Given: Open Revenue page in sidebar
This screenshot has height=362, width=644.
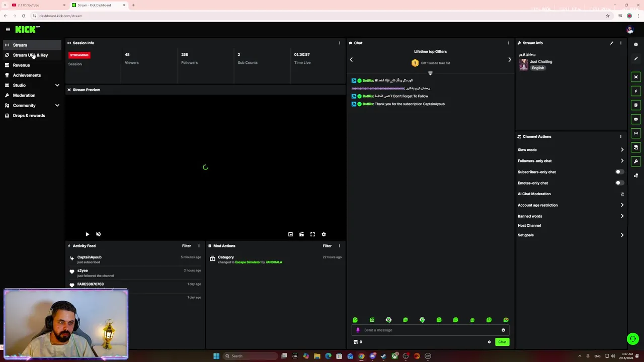Looking at the screenshot, I should [31, 65].
